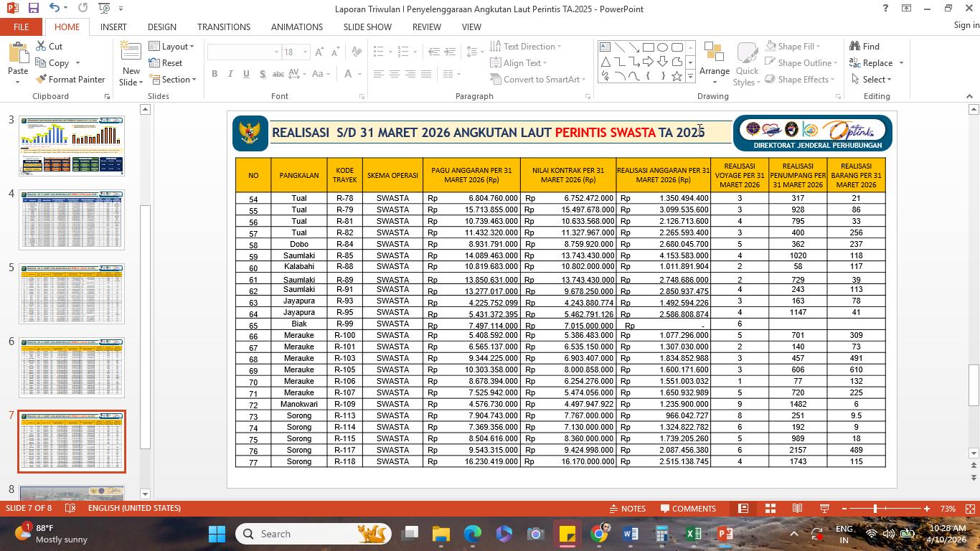The image size is (980, 551).
Task: Open the Quick Styles gallery
Action: [x=747, y=63]
